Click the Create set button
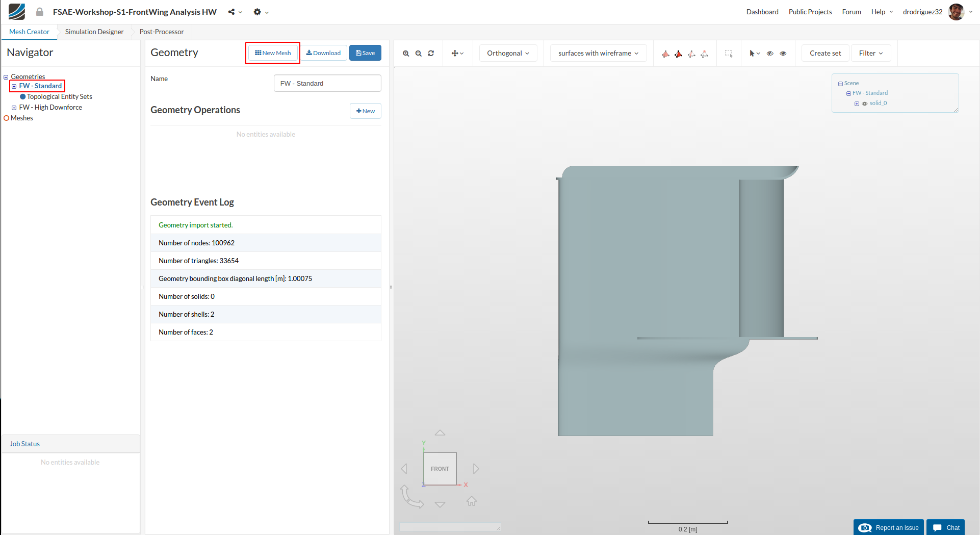Image resolution: width=980 pixels, height=535 pixels. click(825, 54)
